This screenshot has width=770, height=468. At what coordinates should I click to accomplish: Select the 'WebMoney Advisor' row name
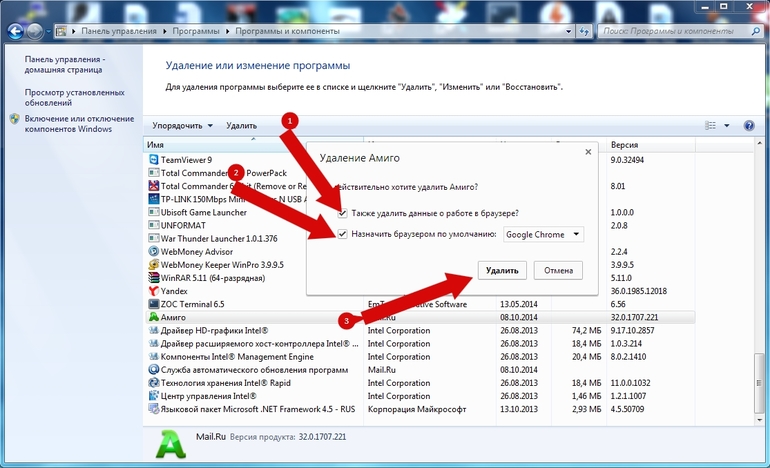point(197,252)
